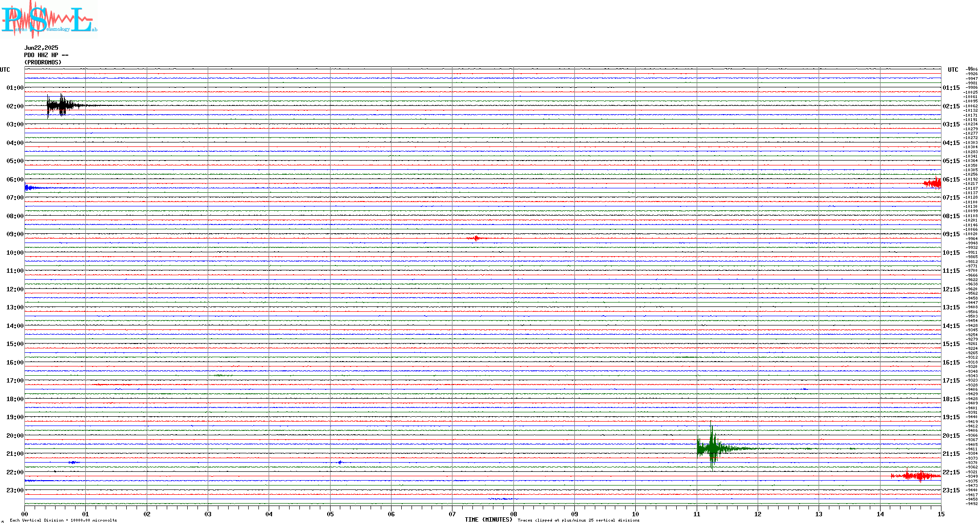Click the TIME (MINUTES) axis title

click(x=489, y=520)
